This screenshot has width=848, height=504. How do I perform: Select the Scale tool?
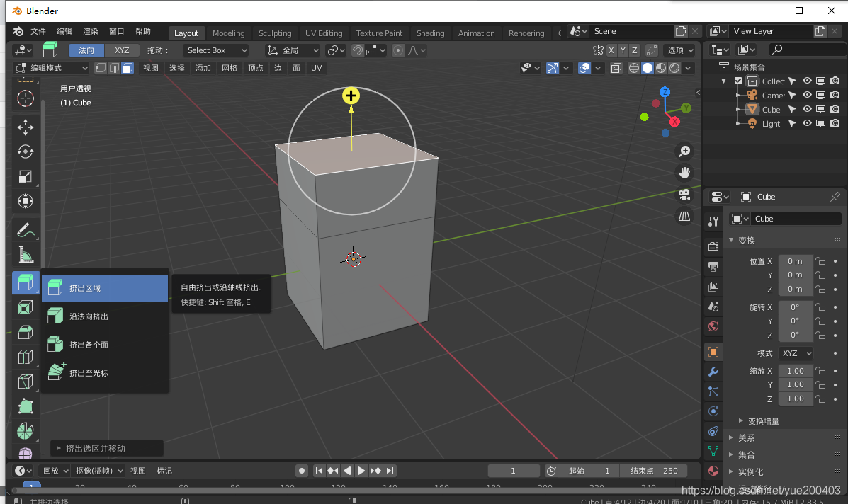(x=26, y=177)
